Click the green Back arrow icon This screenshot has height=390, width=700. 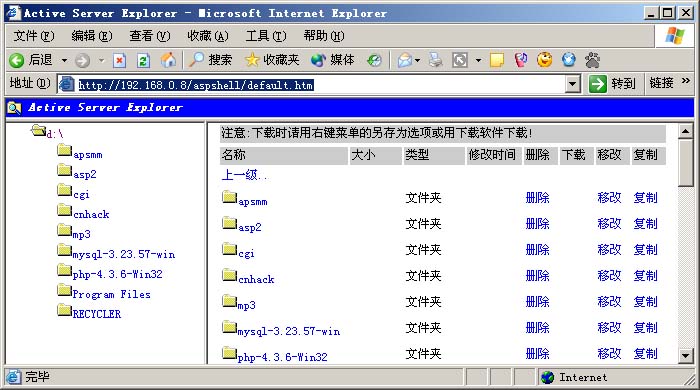[x=17, y=60]
